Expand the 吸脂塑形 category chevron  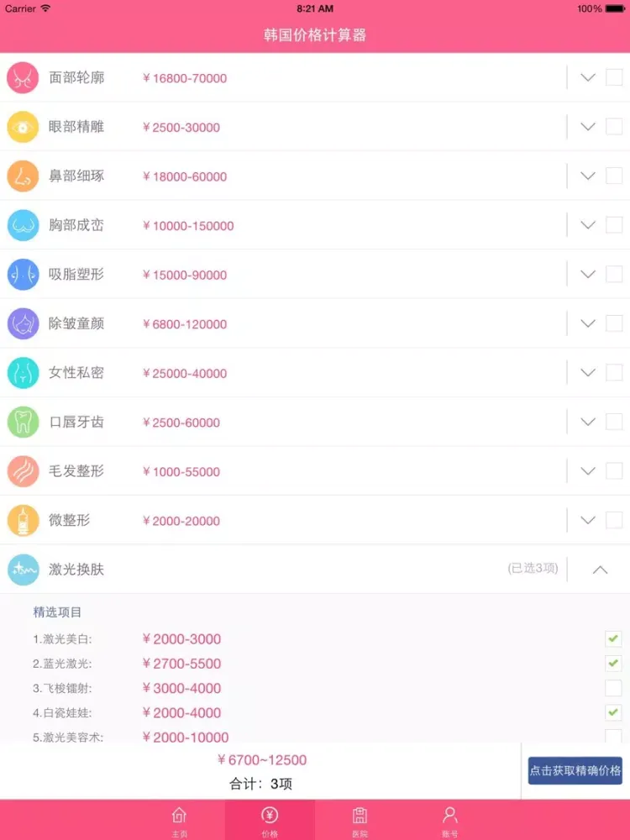(x=588, y=275)
